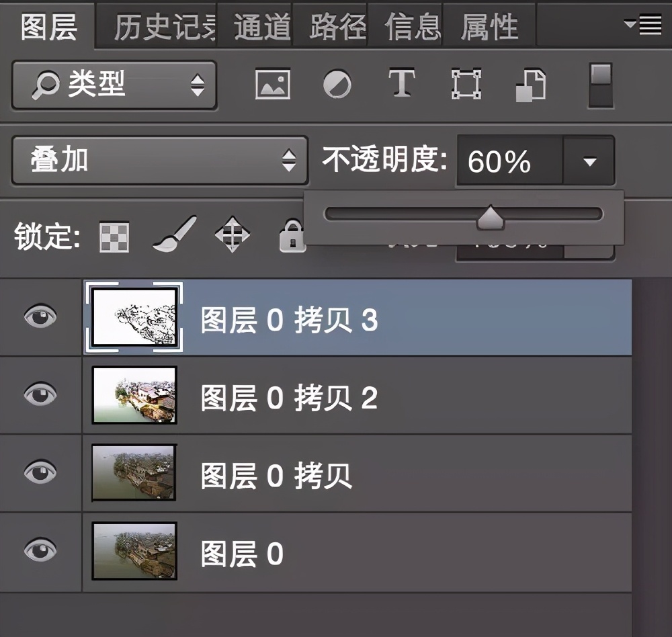Viewport: 672px width, 637px height.
Task: Filter for adjustment layers icon
Action: 337,84
